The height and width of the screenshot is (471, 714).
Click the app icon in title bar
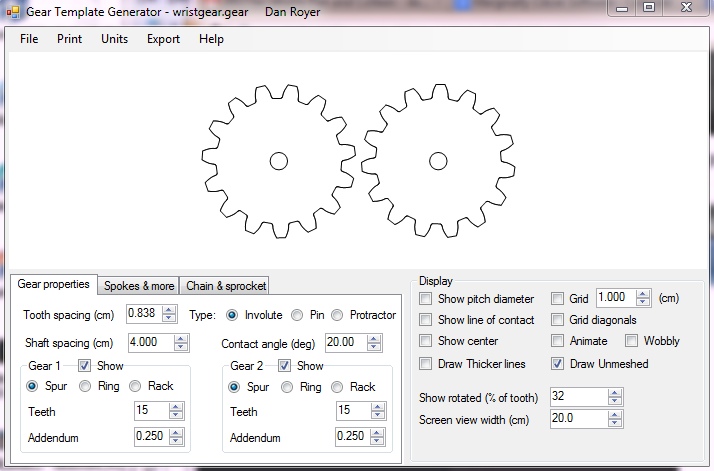click(13, 12)
